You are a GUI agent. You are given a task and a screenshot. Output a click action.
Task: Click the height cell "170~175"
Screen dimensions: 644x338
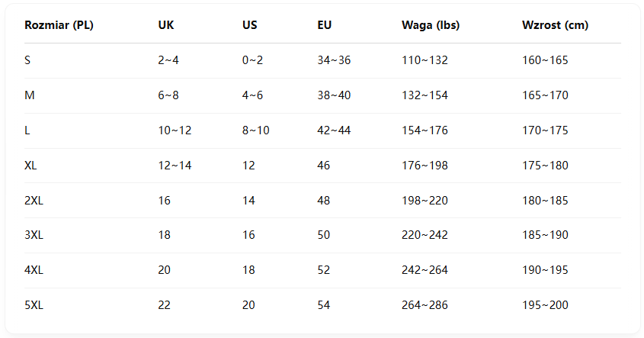[x=545, y=130]
